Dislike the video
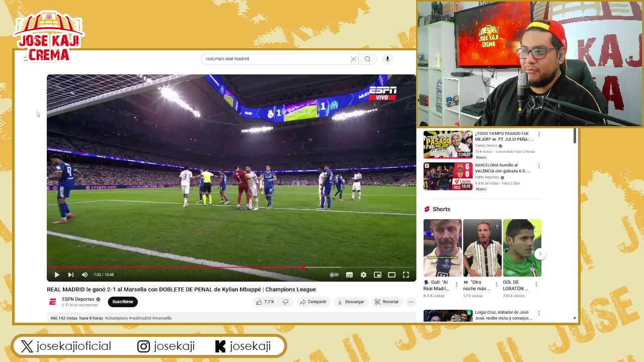The height and width of the screenshot is (362, 644). [285, 302]
